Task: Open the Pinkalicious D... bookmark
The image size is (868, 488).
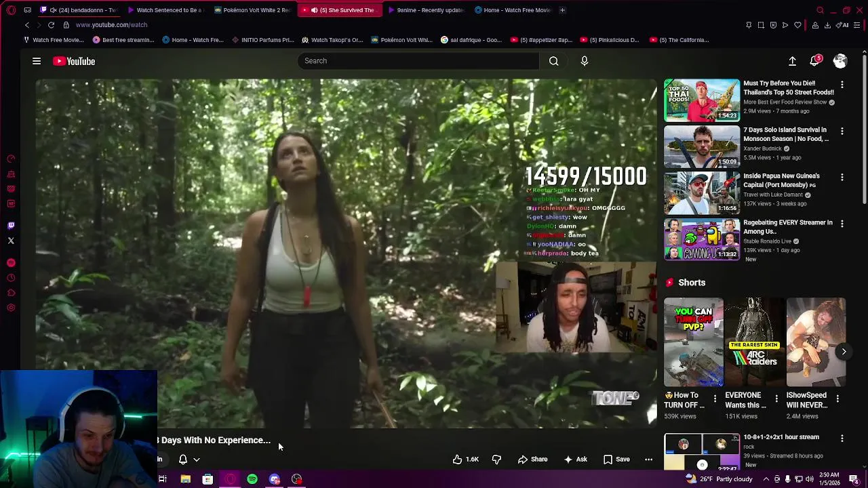Action: point(609,40)
